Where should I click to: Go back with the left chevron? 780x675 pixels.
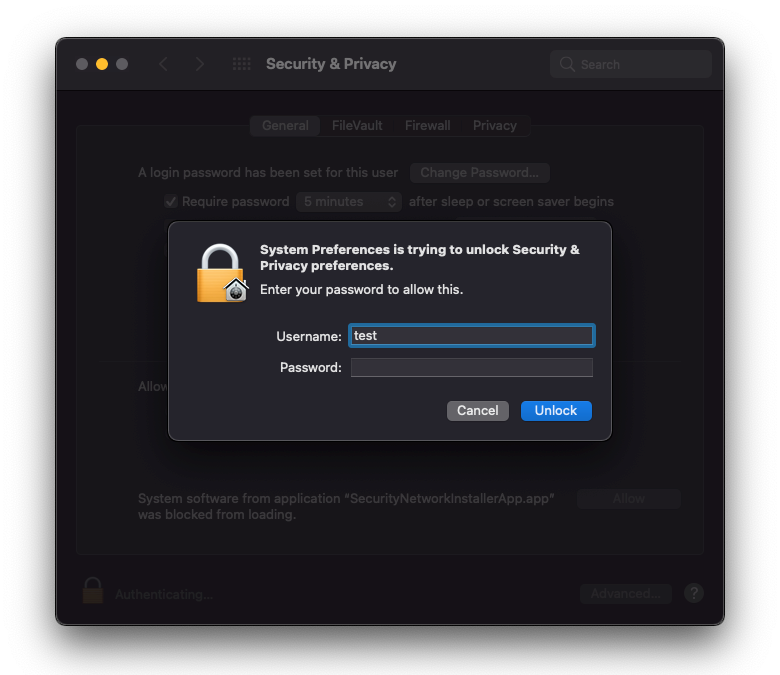[x=163, y=64]
